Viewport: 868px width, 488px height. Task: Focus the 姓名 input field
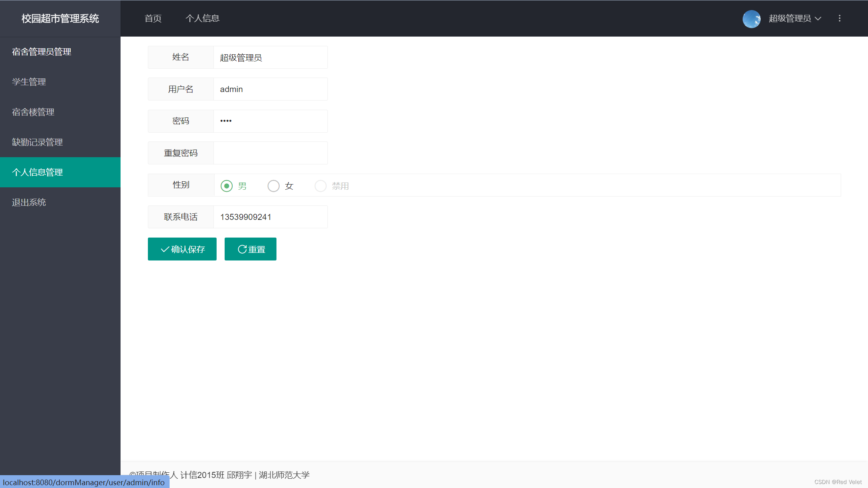270,57
